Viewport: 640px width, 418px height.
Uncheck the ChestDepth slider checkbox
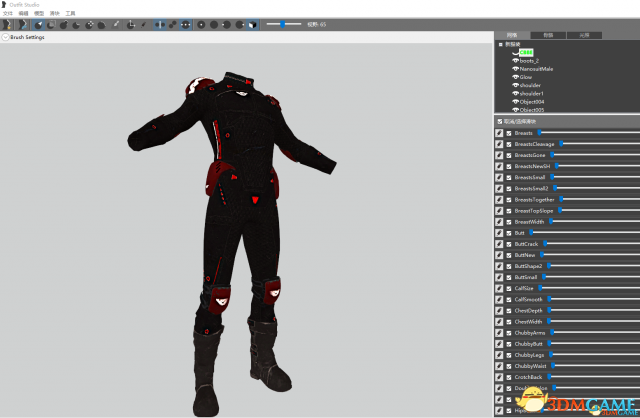(x=509, y=310)
